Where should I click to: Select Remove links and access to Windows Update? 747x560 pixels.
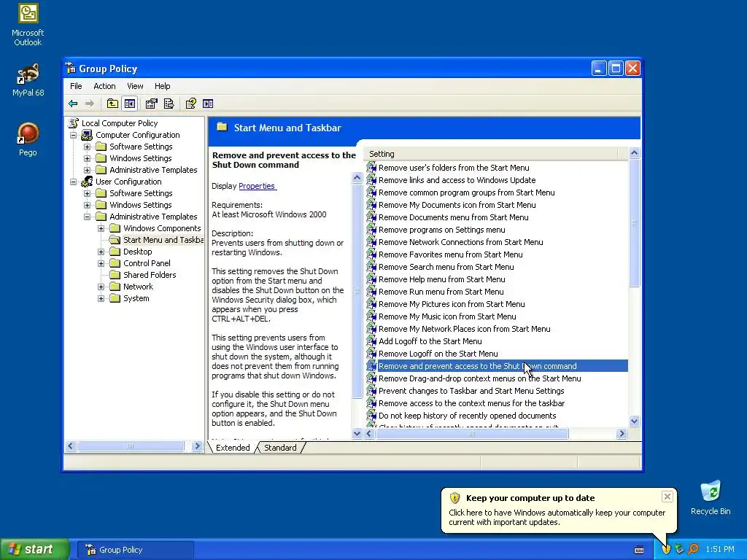point(457,180)
